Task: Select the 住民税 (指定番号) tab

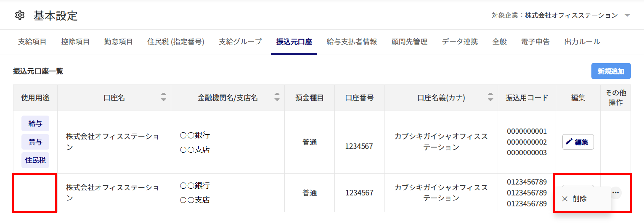Action: tap(176, 42)
